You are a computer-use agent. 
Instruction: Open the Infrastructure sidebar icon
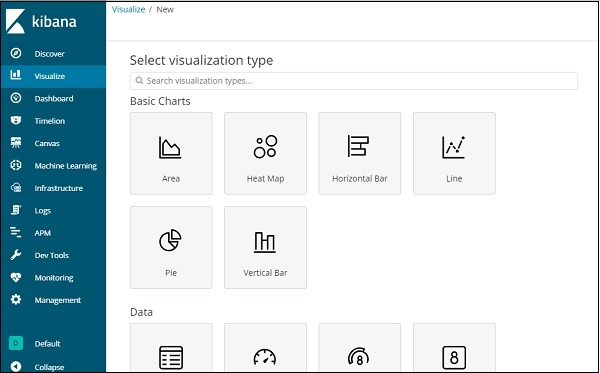16,188
